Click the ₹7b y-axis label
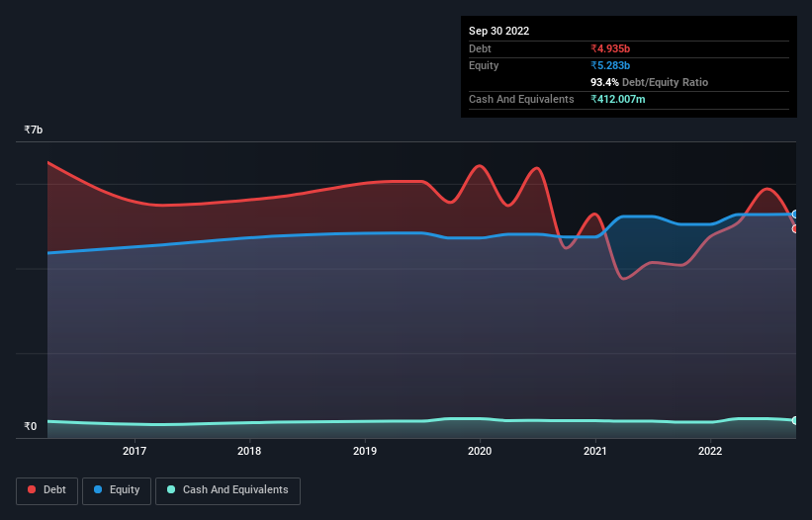Screen dimensions: 812x520 tap(34, 130)
